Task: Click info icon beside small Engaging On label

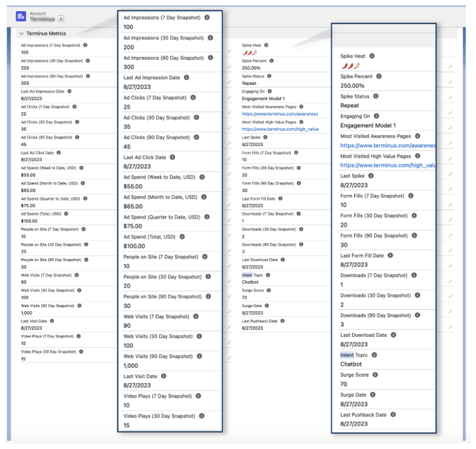Action: click(269, 92)
